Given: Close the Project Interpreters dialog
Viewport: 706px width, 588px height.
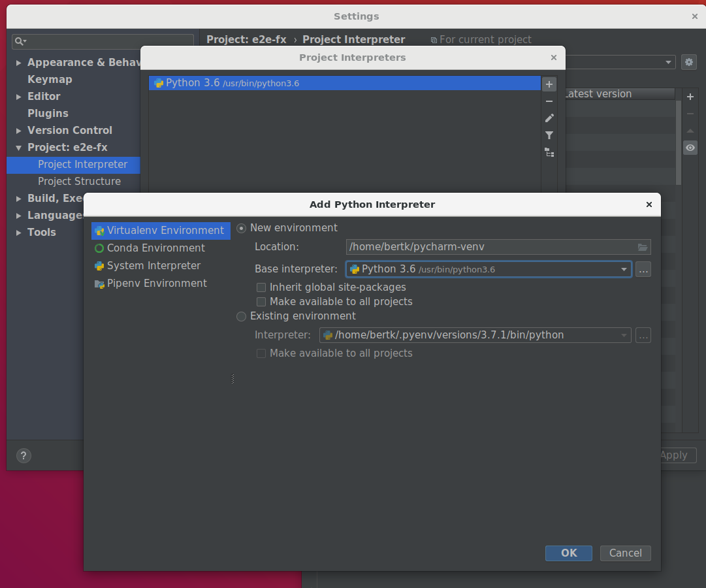Looking at the screenshot, I should (554, 57).
